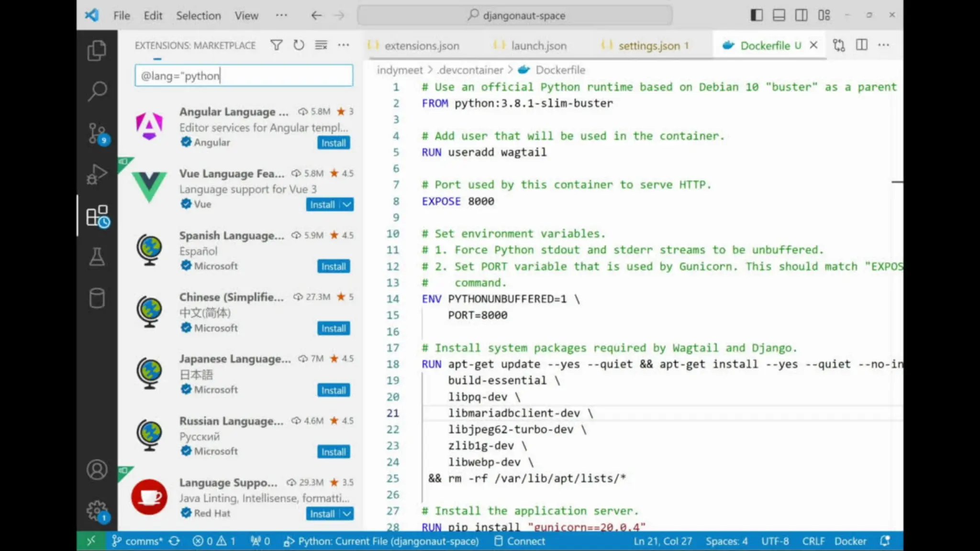This screenshot has height=551, width=980.
Task: Open the Edit menu
Action: click(153, 15)
